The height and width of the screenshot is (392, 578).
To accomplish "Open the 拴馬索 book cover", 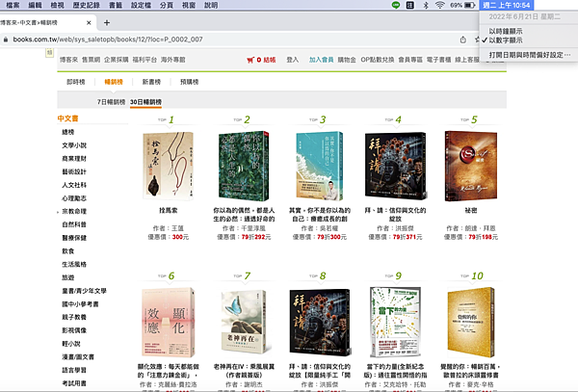I will point(168,166).
